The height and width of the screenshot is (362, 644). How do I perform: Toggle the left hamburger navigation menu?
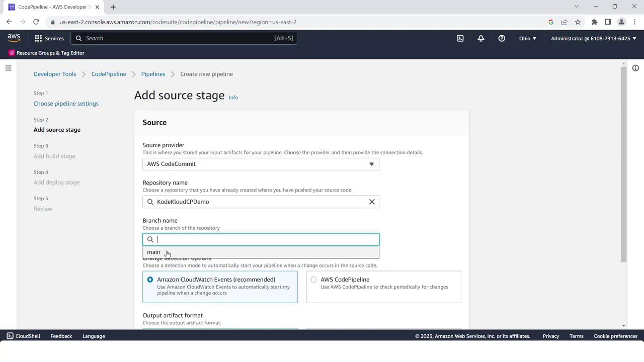(x=8, y=68)
